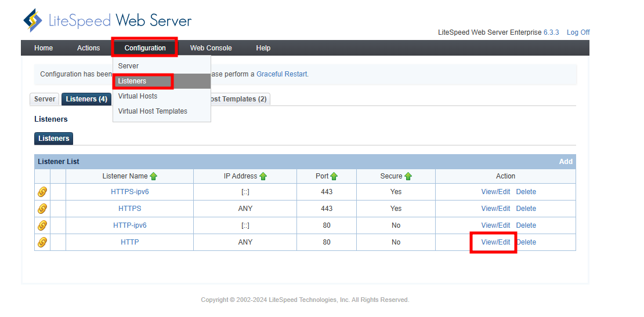View/Edit the HTTP listener
This screenshot has height=317, width=644.
pos(495,242)
